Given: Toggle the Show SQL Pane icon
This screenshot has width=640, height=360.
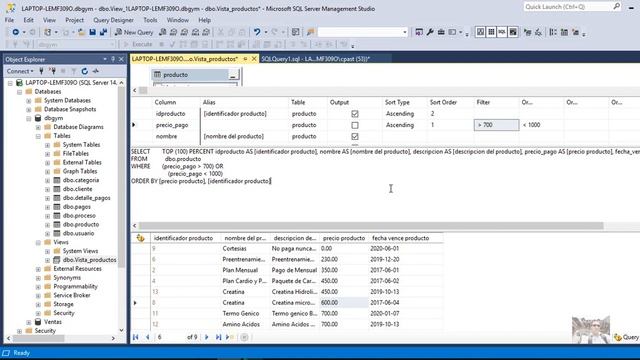Looking at the screenshot, I should coord(502,32).
